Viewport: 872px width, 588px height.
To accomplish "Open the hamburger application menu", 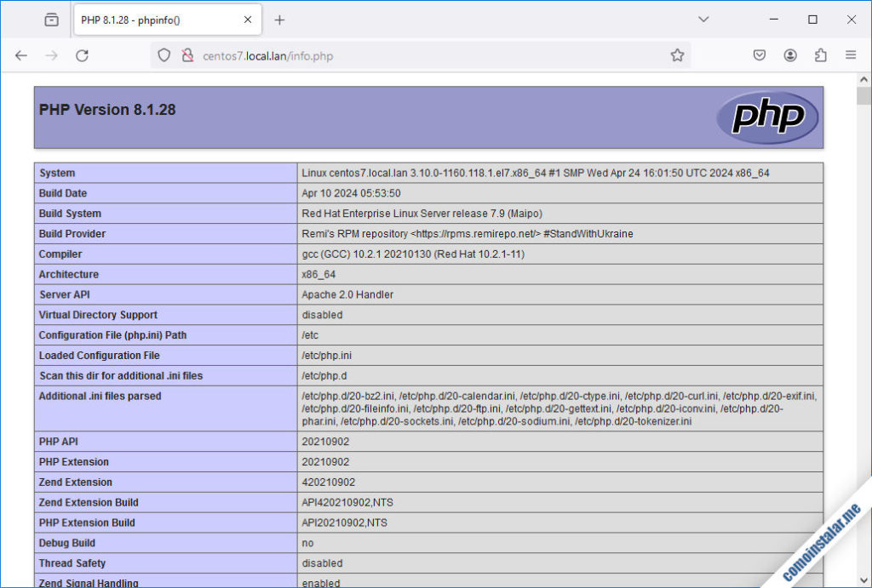I will pos(850,54).
